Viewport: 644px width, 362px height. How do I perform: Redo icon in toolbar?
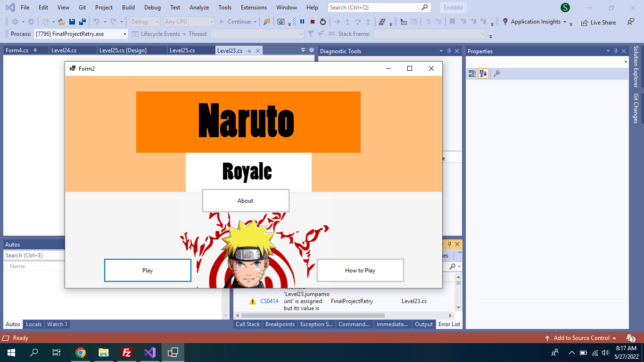113,22
